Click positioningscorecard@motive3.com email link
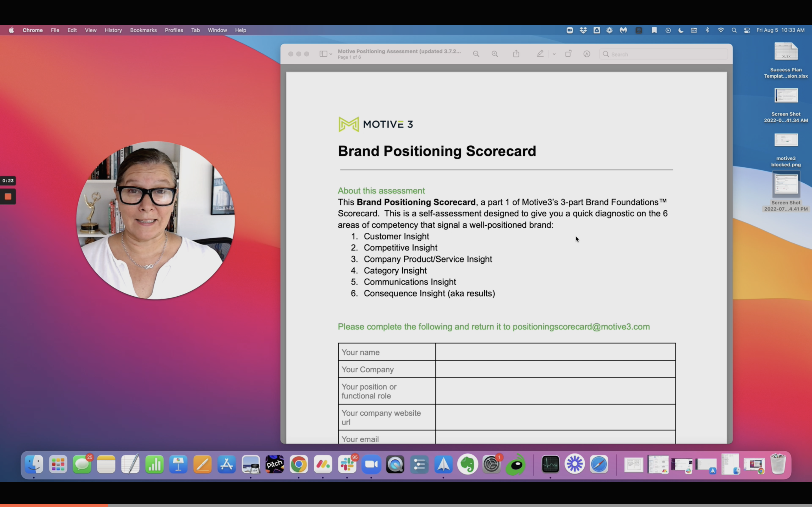Viewport: 812px width, 507px height. (x=581, y=327)
